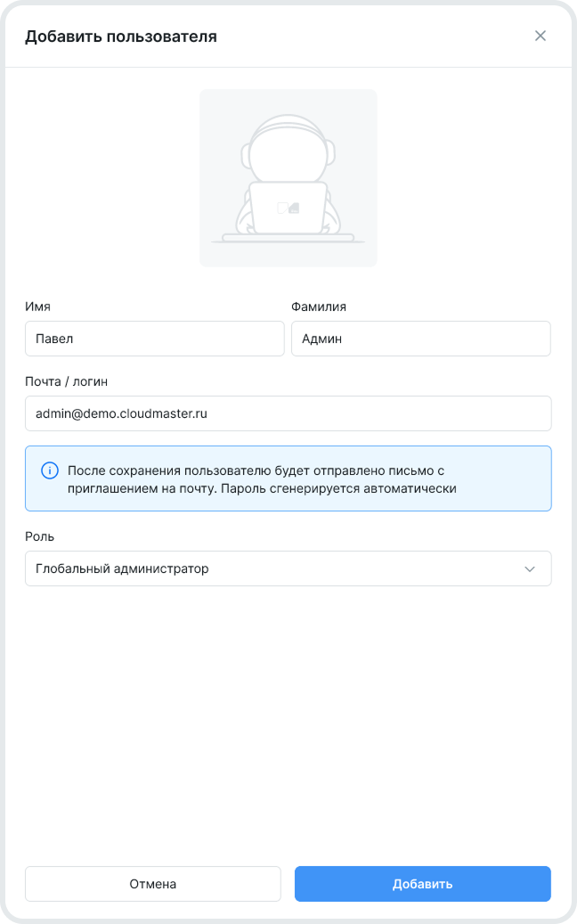Click the invitation notice text in blue banner
The height and width of the screenshot is (924, 577).
(263, 479)
